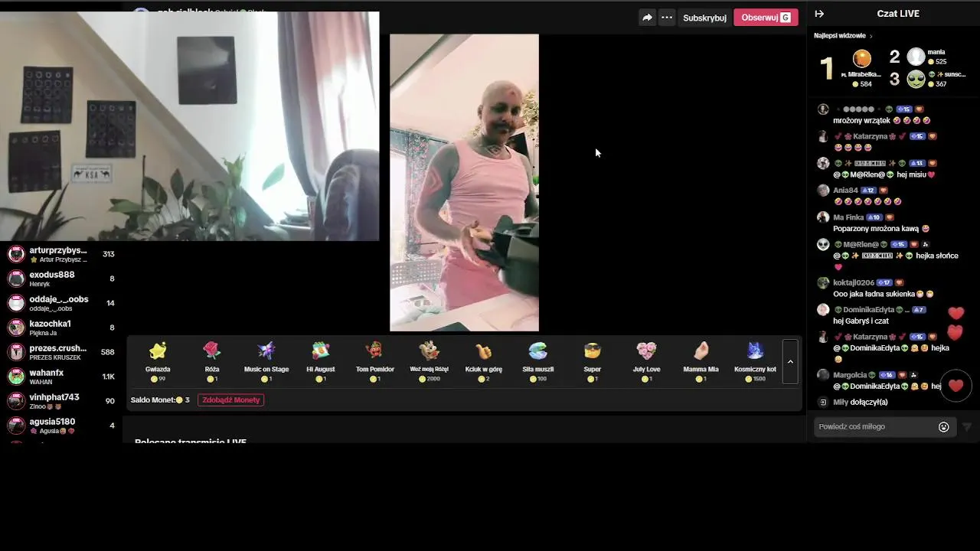This screenshot has height=551, width=980.
Task: Click the Czat LIVE heading
Action: click(897, 14)
